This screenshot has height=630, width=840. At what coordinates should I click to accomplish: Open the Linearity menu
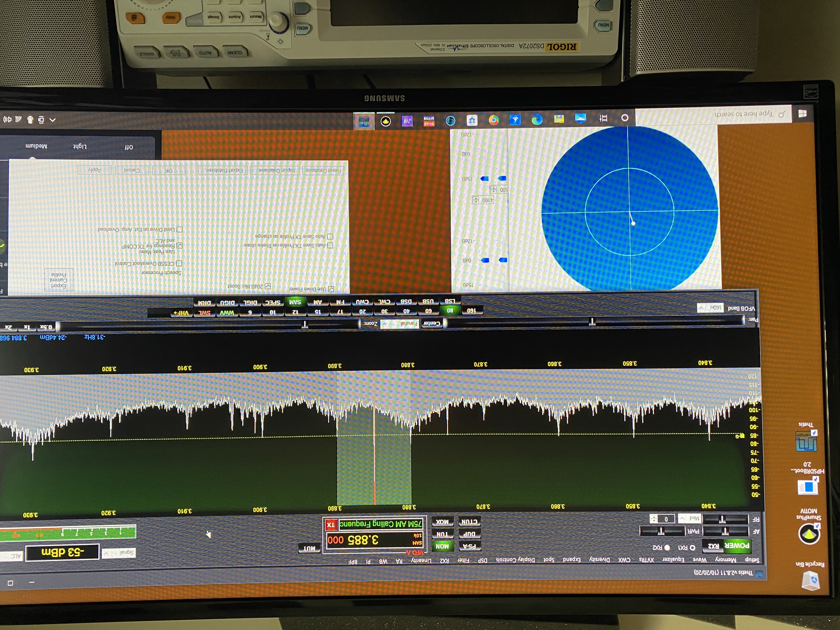(421, 560)
